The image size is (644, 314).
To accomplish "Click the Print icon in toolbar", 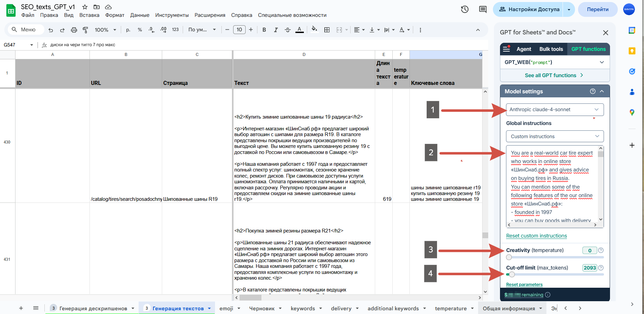I will [x=74, y=30].
